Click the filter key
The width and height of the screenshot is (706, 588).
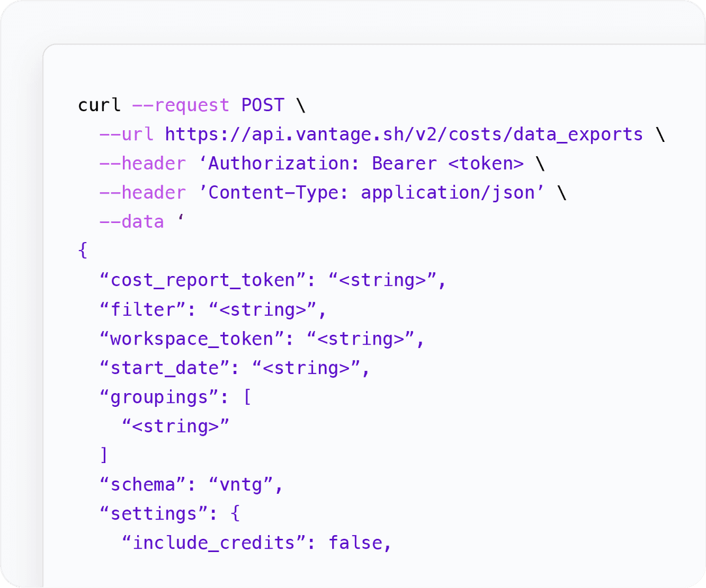coord(143,309)
